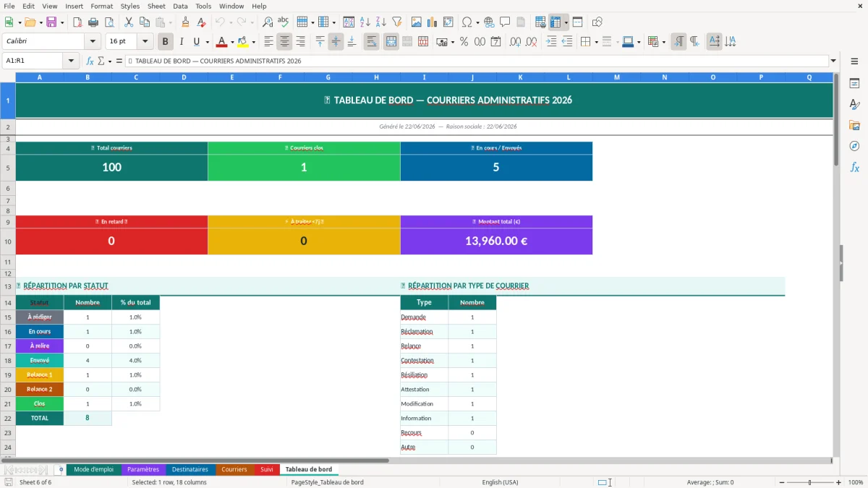Open the sidebar Navigator deck

(854, 146)
